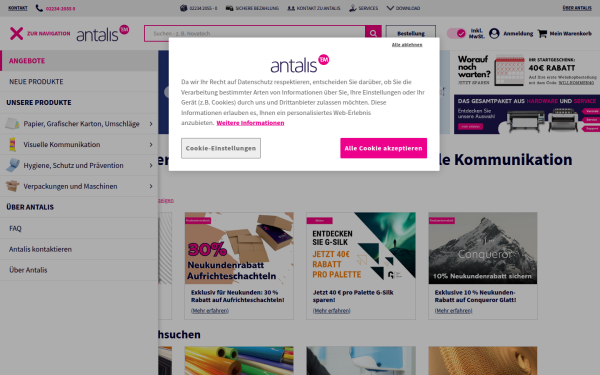Open the 30% Neukundenrabatt Aufrichteschachteln image
600x375 pixels.
click(239, 248)
